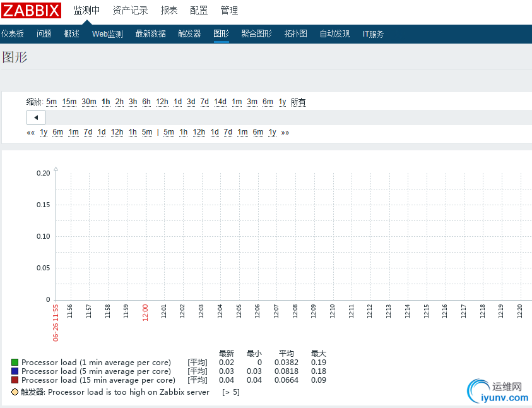Click the red 15 min load legend swatch

coord(15,380)
